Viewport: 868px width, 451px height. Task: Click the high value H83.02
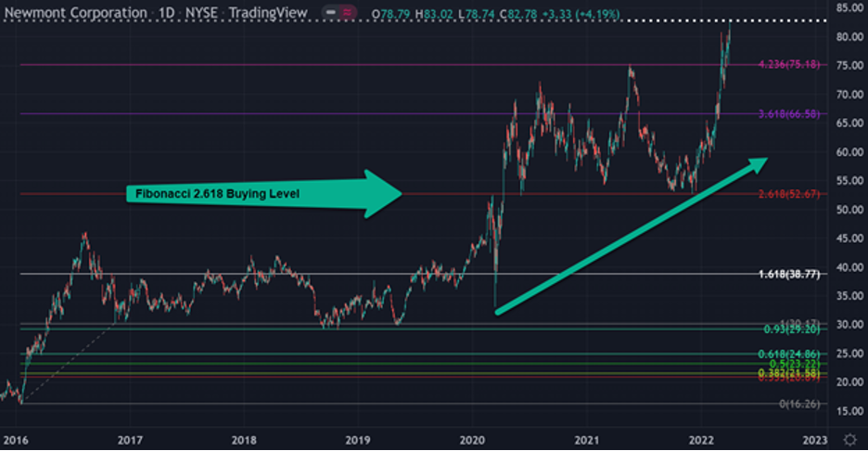pos(434,15)
